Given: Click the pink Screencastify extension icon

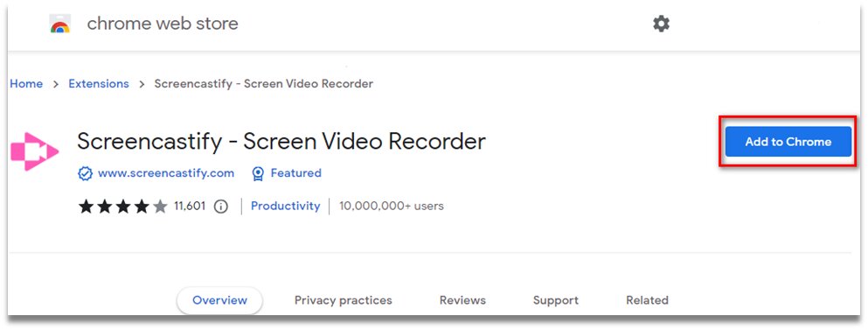Looking at the screenshot, I should 34,151.
